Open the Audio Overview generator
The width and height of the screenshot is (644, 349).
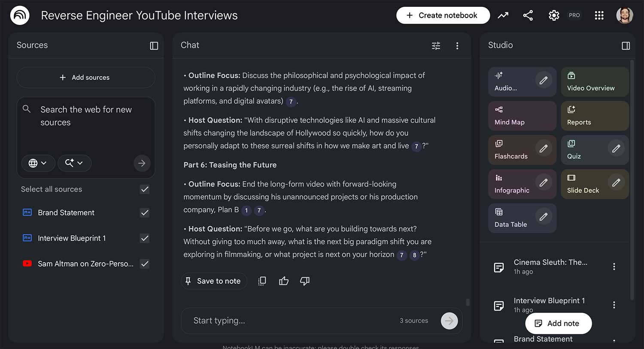pos(515,82)
